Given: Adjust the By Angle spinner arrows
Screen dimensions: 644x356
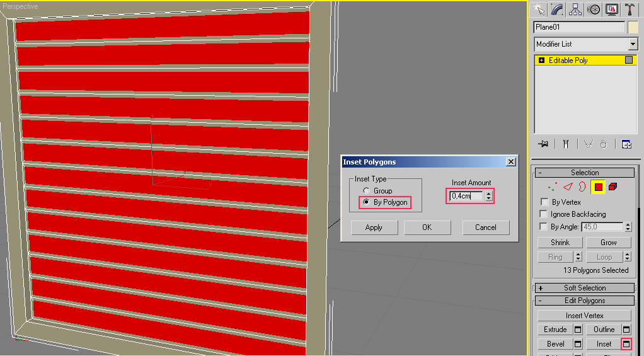Looking at the screenshot, I should (x=628, y=227).
